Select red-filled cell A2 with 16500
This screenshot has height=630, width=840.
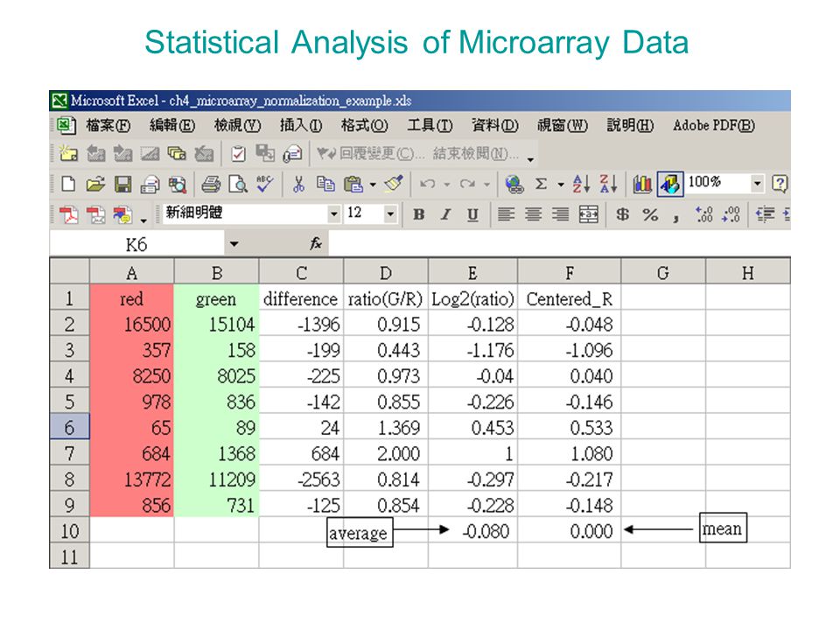(x=132, y=324)
